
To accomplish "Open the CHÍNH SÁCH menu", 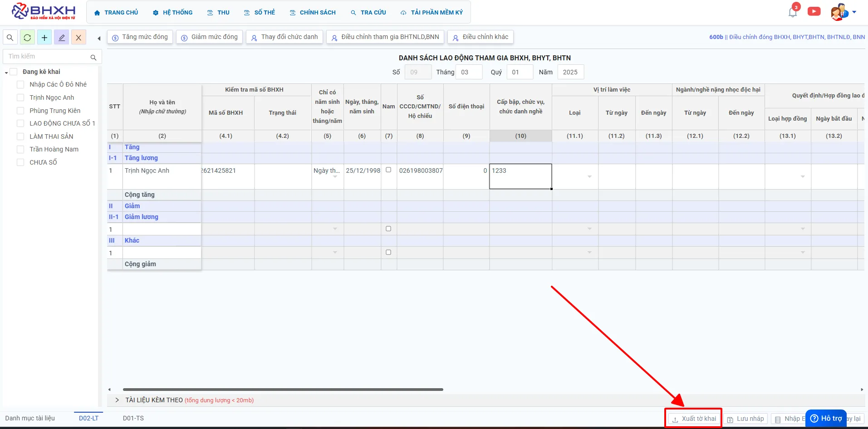I will tap(313, 13).
